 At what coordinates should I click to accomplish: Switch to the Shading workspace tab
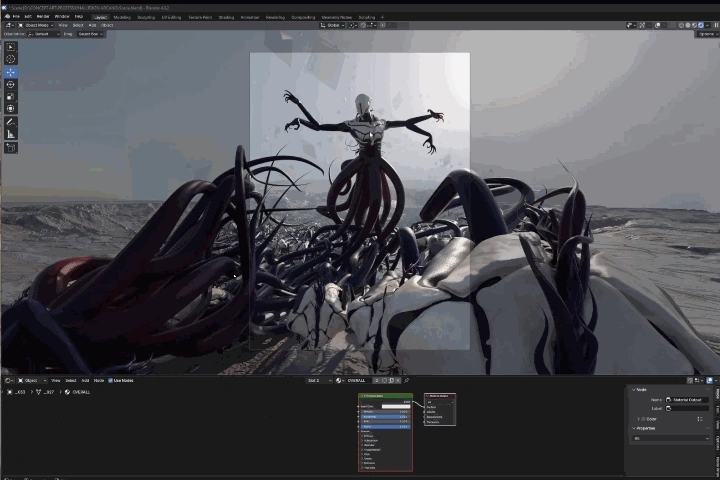[x=226, y=17]
